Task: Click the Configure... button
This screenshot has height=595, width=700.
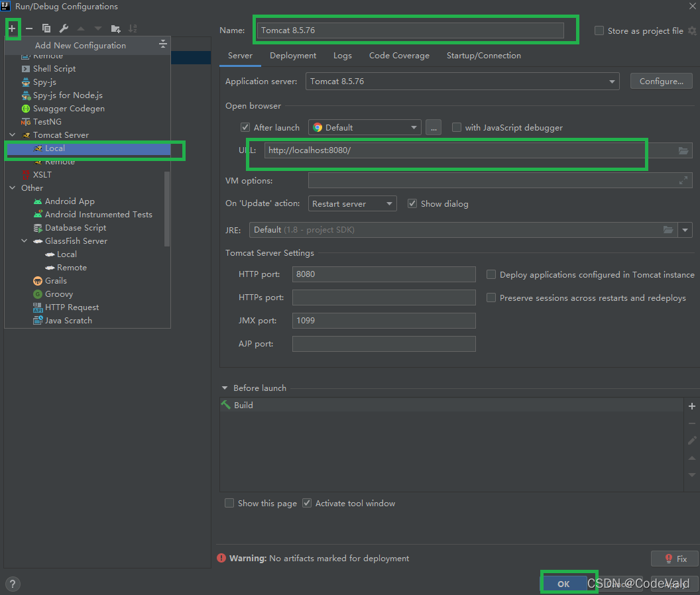Action: 661,81
